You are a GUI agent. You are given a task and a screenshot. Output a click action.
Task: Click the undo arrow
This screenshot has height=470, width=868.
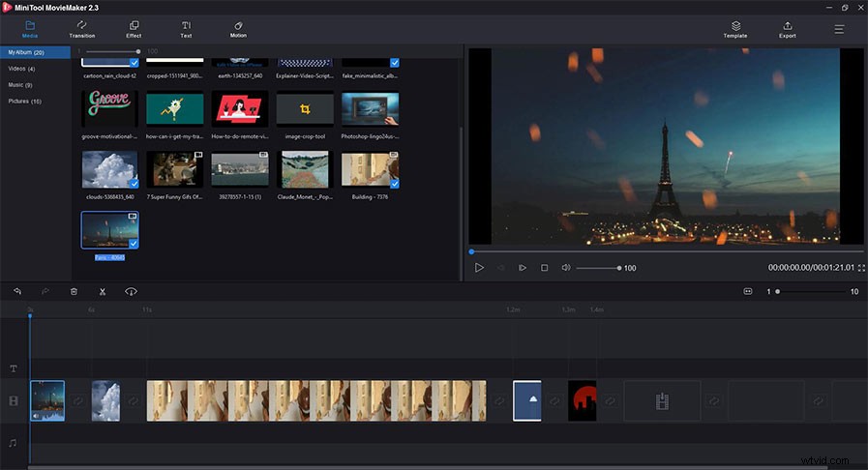click(17, 291)
